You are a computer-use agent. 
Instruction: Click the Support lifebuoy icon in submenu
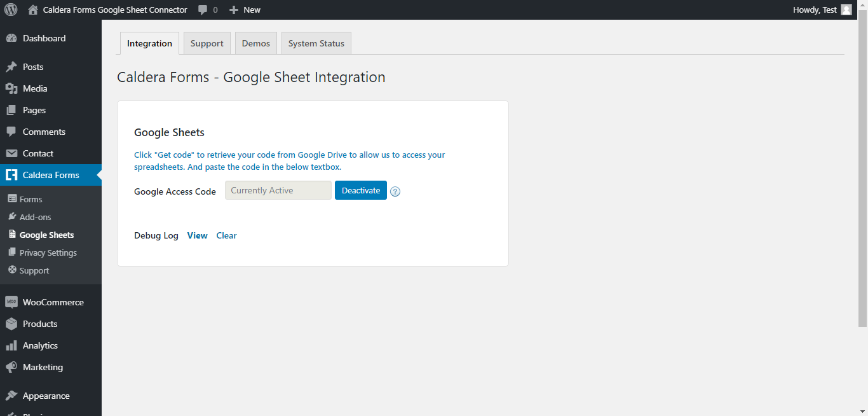pyautogui.click(x=12, y=270)
